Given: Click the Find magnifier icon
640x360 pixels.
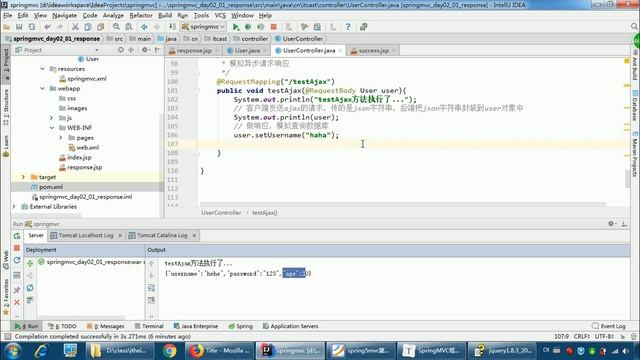Looking at the screenshot, I should (116, 27).
